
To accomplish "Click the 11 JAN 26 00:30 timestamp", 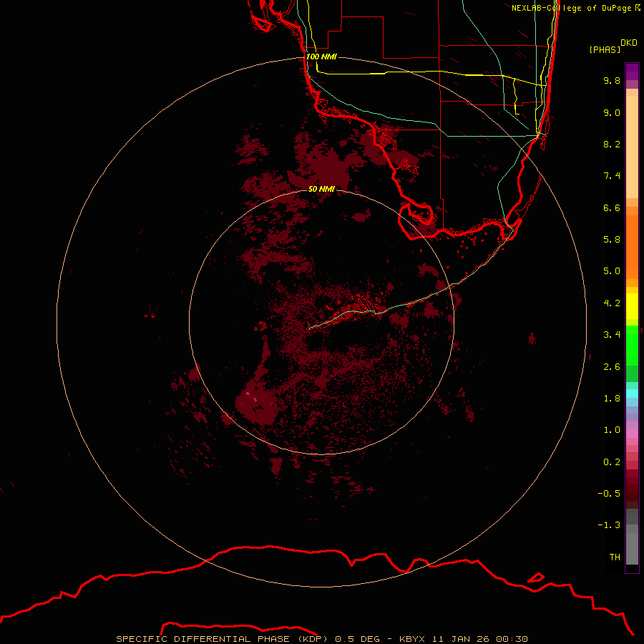I will click(479, 639).
